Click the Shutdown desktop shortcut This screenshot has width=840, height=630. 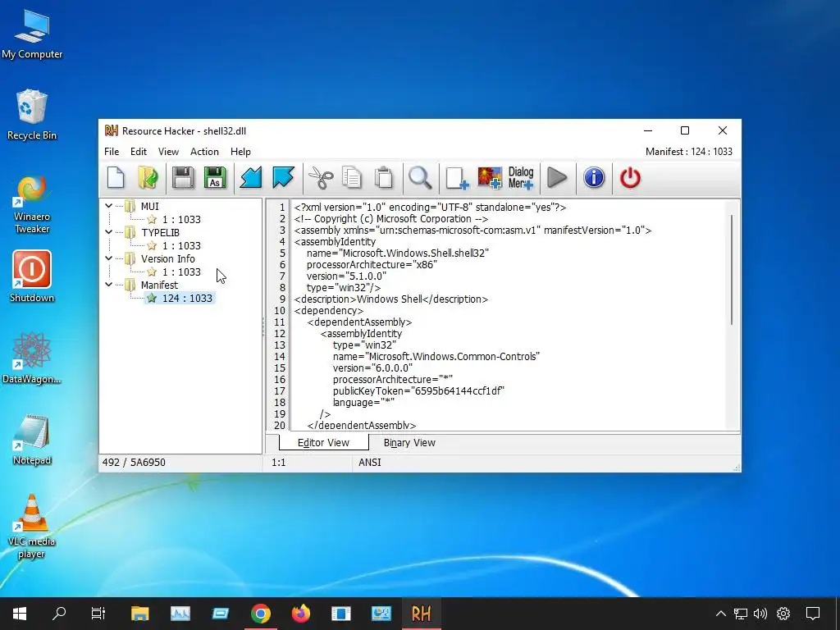coord(32,277)
